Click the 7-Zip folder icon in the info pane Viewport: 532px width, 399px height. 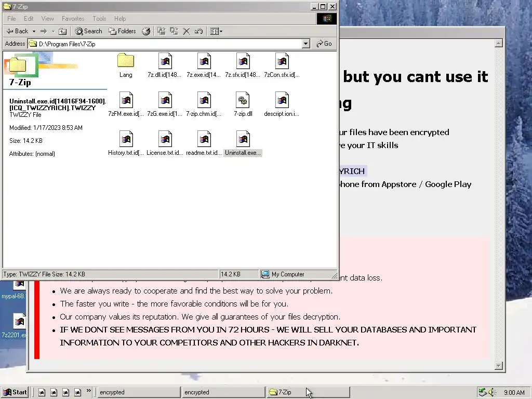(18, 64)
